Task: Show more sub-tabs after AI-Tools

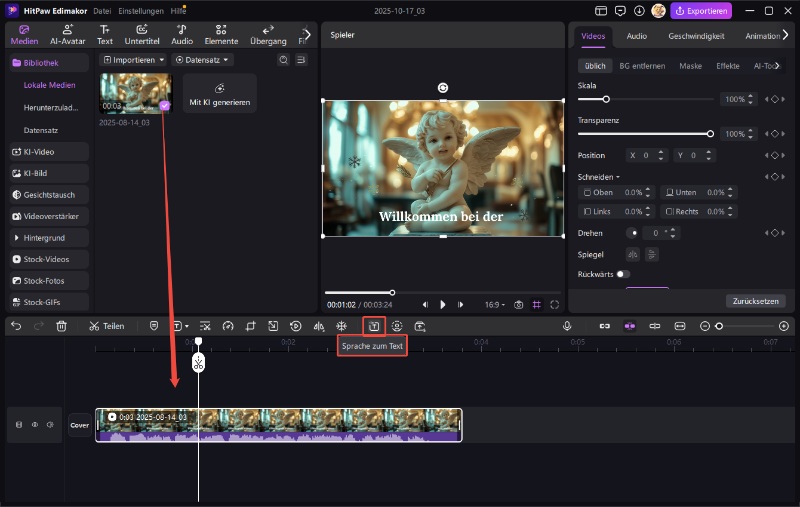Action: pos(778,66)
